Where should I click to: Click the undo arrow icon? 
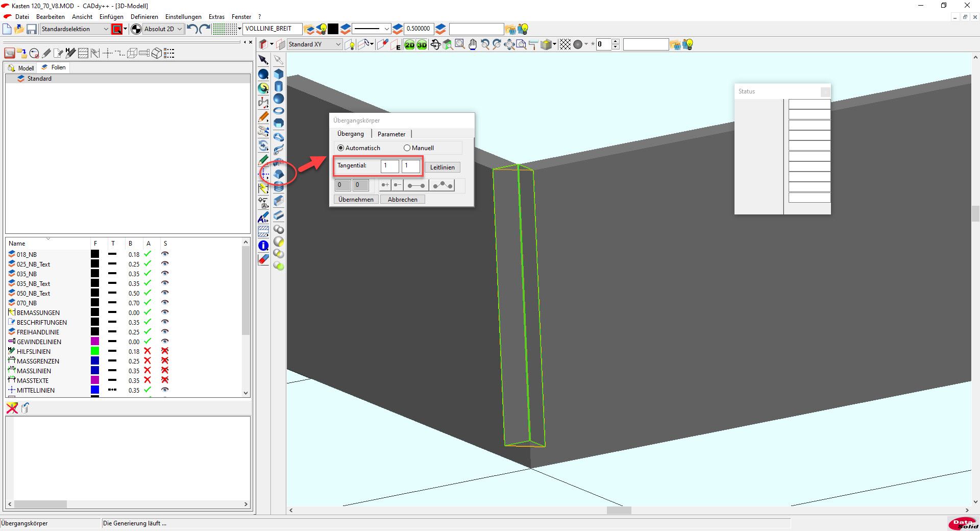[x=192, y=29]
